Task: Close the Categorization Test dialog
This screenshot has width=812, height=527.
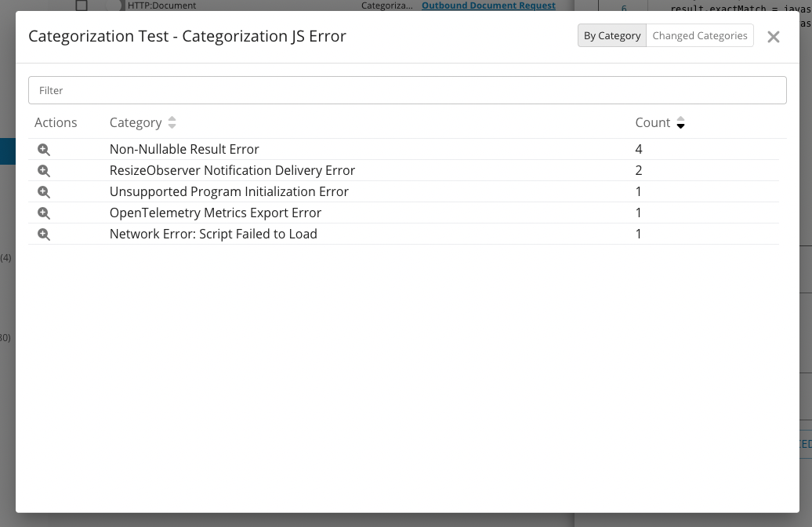Action: pyautogui.click(x=773, y=37)
